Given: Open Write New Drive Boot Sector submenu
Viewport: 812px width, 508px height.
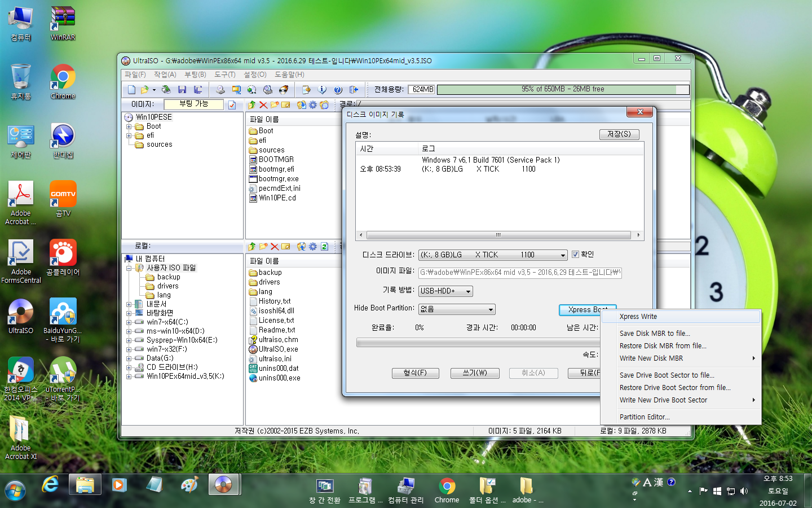Looking at the screenshot, I should 681,400.
